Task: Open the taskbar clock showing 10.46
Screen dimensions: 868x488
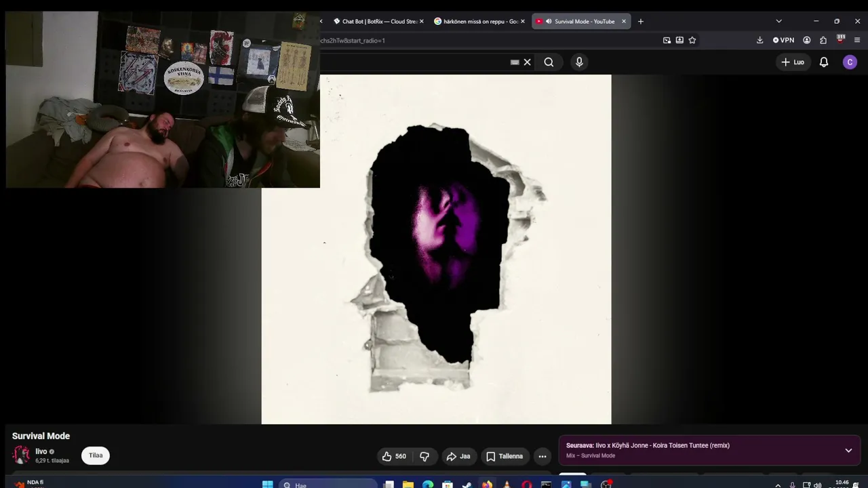Action: click(842, 484)
